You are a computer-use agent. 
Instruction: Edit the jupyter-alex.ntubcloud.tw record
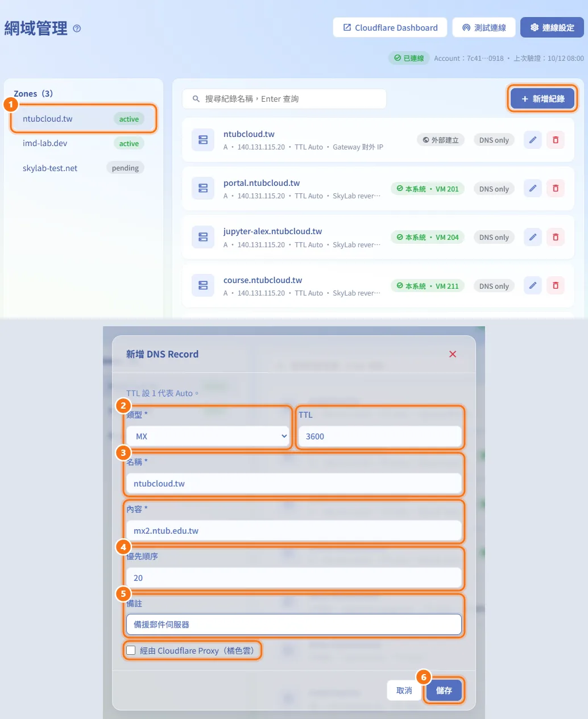click(x=532, y=237)
